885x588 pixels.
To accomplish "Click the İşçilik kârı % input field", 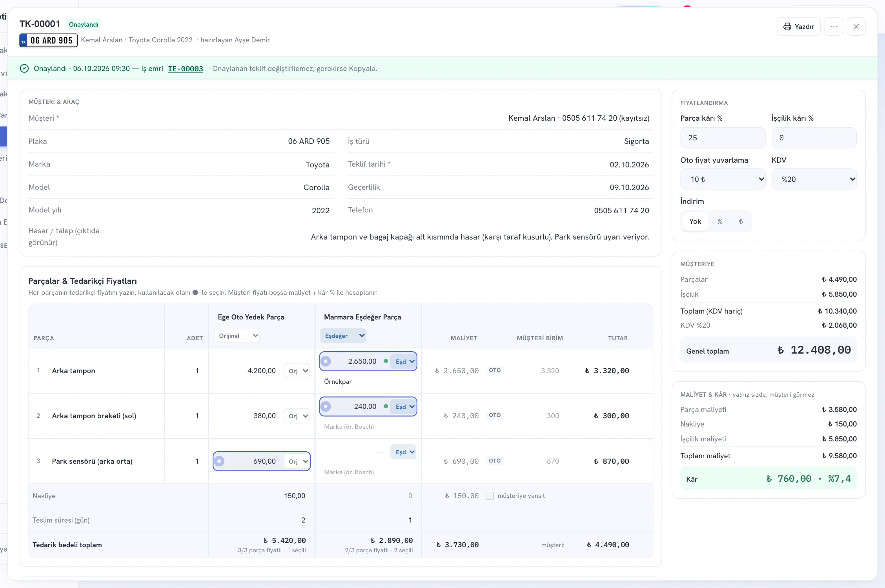I will click(x=814, y=138).
